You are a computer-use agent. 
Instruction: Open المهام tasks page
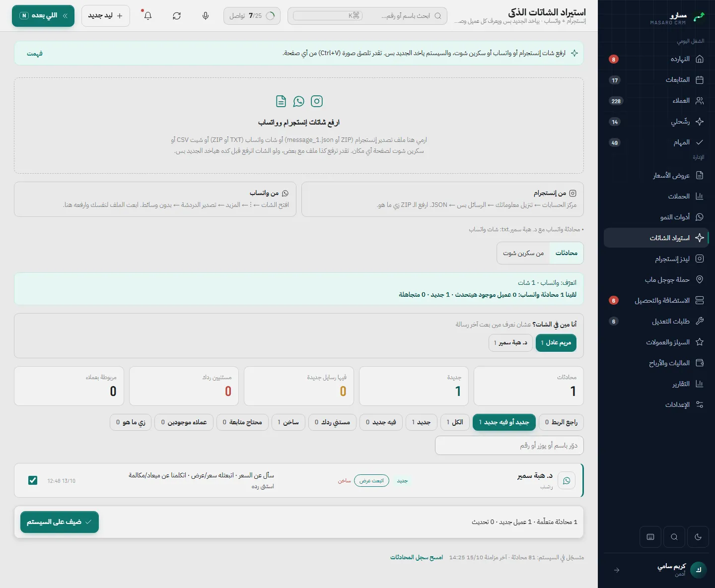[656, 142]
